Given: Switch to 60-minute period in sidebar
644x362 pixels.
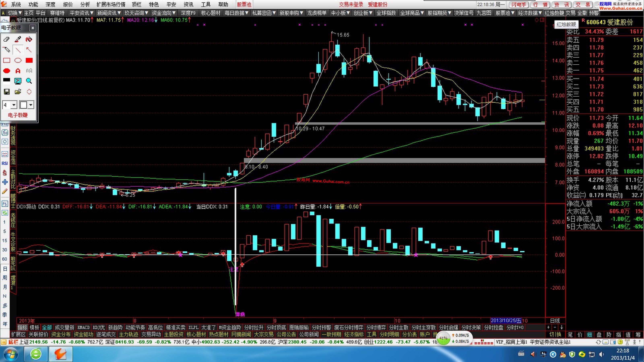Looking at the screenshot, I should click(4, 259).
